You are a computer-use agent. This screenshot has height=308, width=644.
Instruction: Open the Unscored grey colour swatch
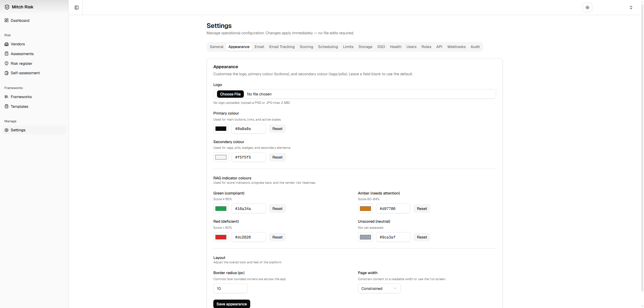click(x=365, y=237)
